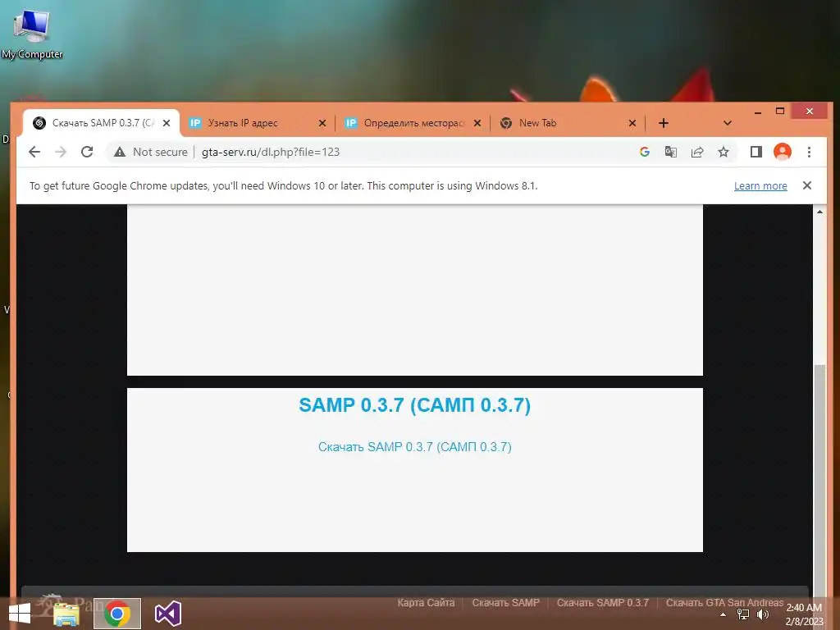Minimize the Chrome window
The height and width of the screenshot is (630, 840).
pyautogui.click(x=757, y=112)
